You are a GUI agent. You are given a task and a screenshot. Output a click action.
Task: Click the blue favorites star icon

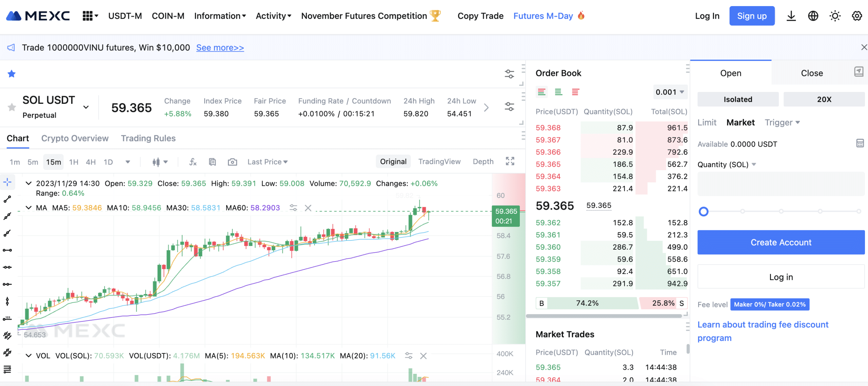[x=12, y=74]
